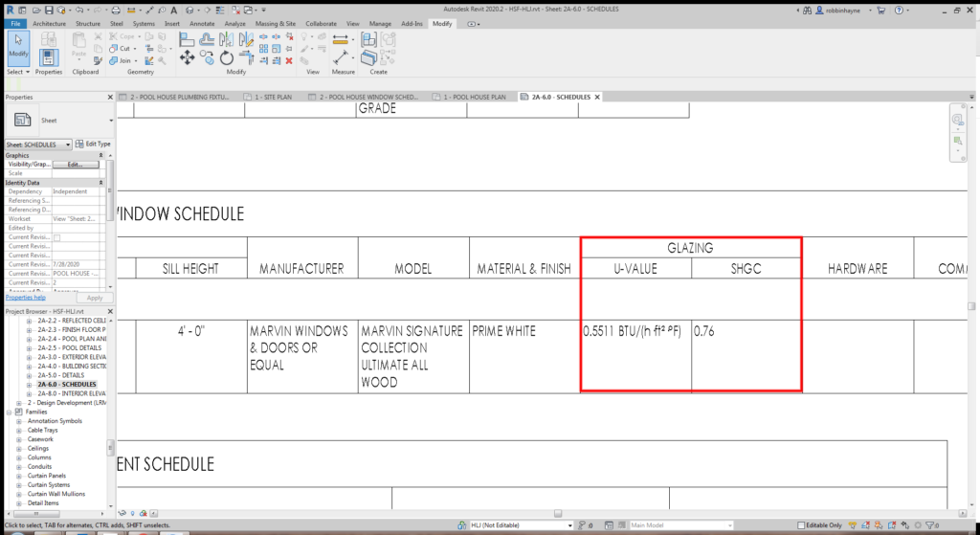The height and width of the screenshot is (535, 980).
Task: Click the red Delete X icon
Action: [x=289, y=60]
